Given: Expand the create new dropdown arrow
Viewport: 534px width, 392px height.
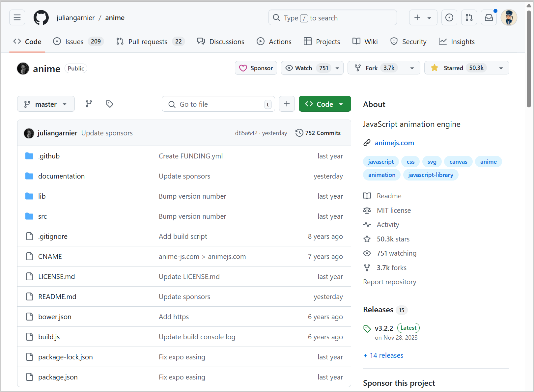Looking at the screenshot, I should point(429,18).
